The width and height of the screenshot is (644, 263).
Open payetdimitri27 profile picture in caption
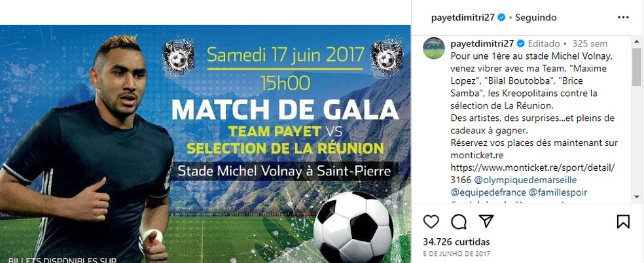pos(434,48)
